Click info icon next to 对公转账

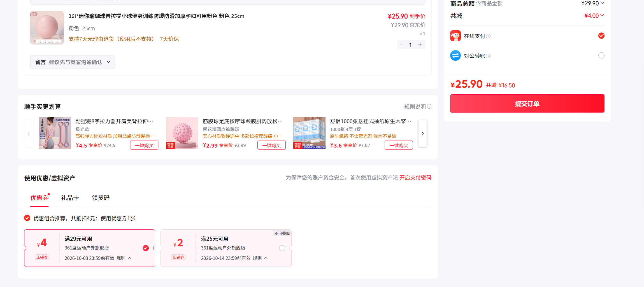click(x=488, y=56)
